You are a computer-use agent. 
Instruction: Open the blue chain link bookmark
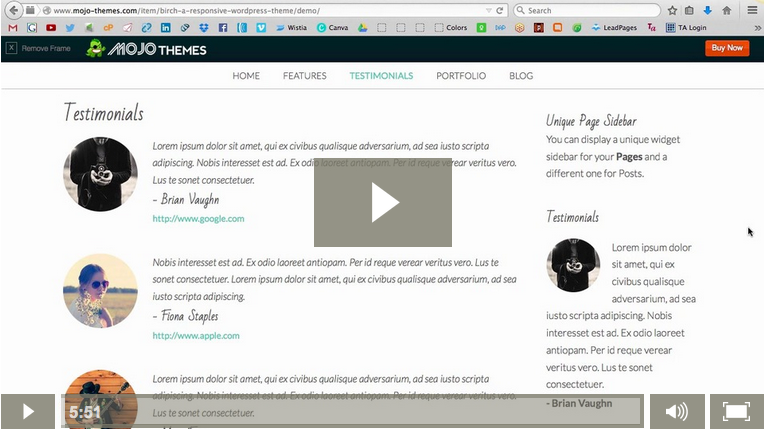coord(146,28)
